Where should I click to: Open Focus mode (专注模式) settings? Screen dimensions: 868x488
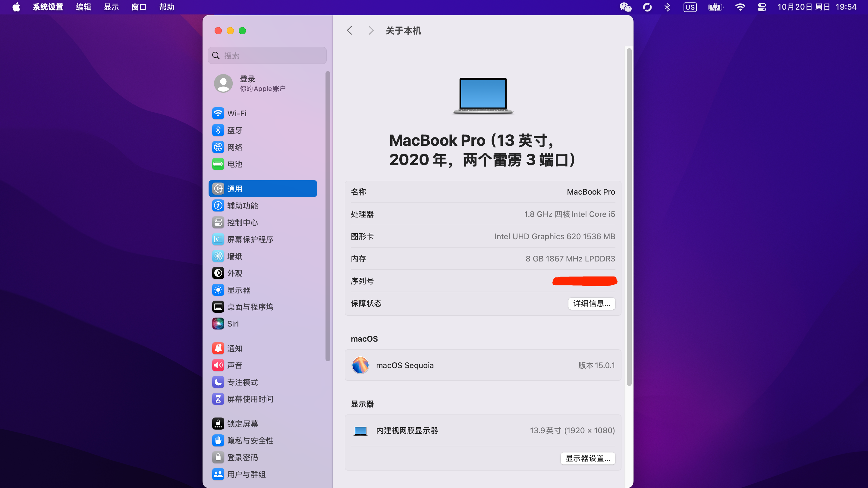pyautogui.click(x=242, y=382)
